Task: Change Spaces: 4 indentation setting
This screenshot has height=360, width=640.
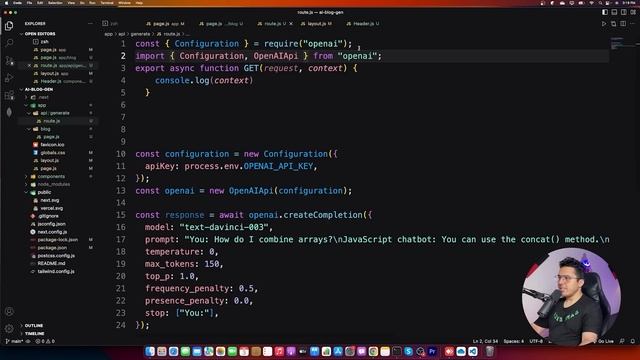Action: pos(513,341)
